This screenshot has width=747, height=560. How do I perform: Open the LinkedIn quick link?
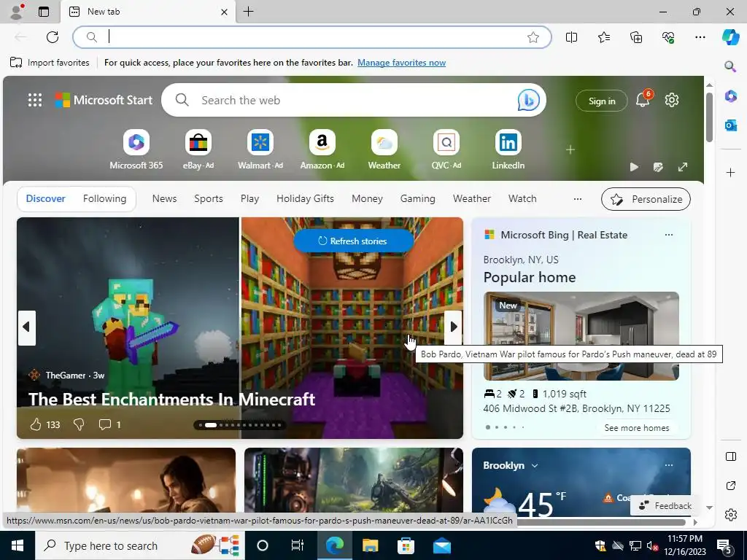tap(508, 149)
